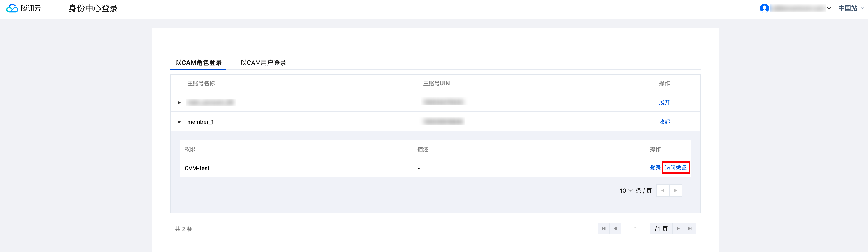868x252 pixels.
Task: Collapse the member_1 row triangle
Action: pos(179,122)
